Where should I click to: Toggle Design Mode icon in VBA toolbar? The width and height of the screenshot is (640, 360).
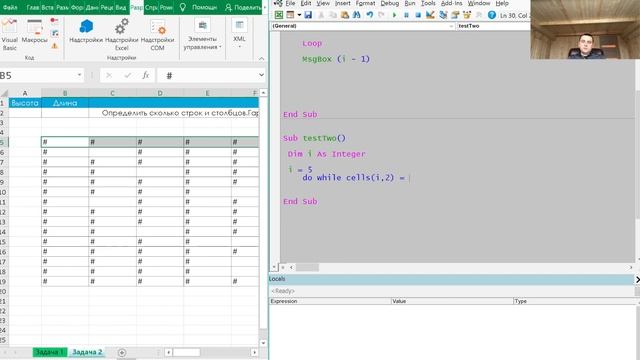(430, 15)
